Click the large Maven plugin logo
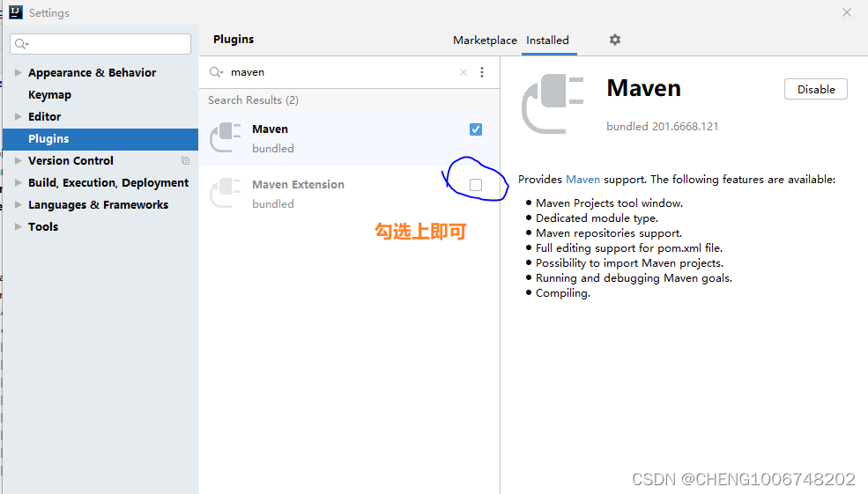This screenshot has height=494, width=868. click(553, 104)
